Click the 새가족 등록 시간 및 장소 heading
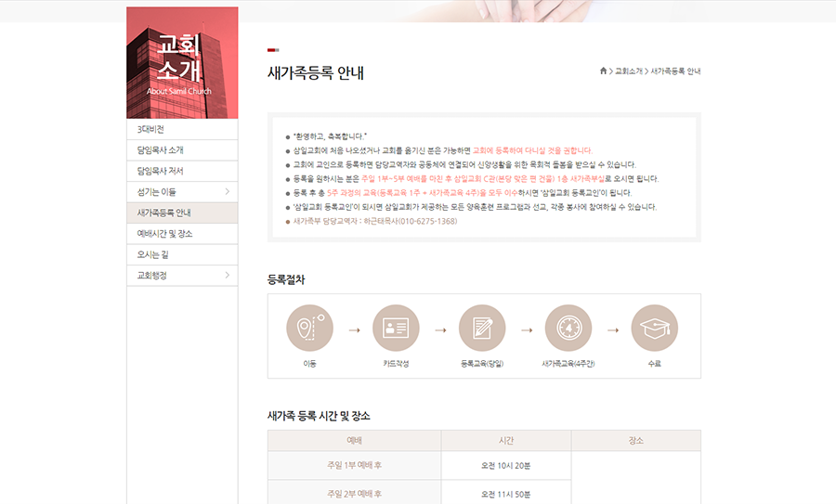Viewport: 836px width, 504px height. [x=319, y=416]
